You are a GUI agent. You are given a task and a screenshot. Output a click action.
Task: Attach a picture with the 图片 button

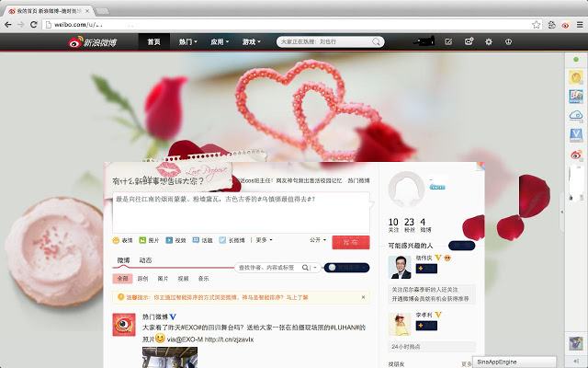click(149, 240)
